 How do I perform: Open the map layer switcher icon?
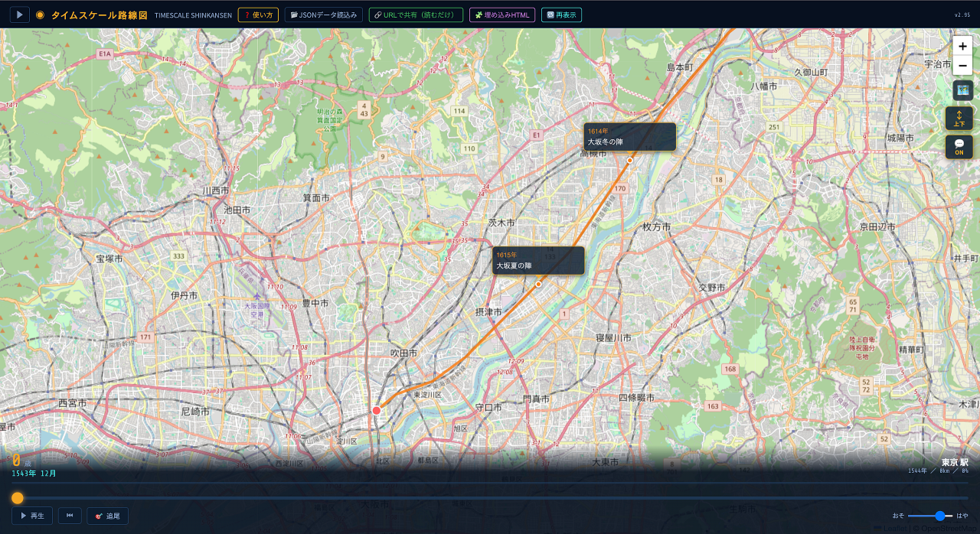pos(962,90)
